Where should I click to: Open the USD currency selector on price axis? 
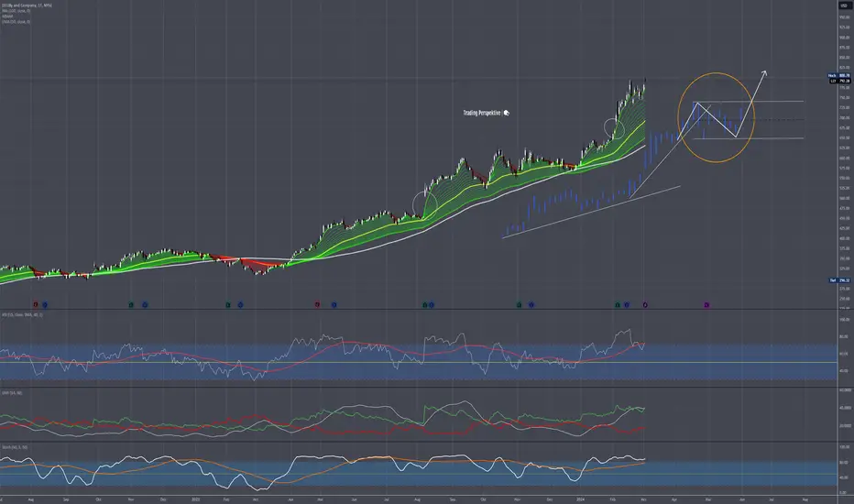tap(844, 5)
